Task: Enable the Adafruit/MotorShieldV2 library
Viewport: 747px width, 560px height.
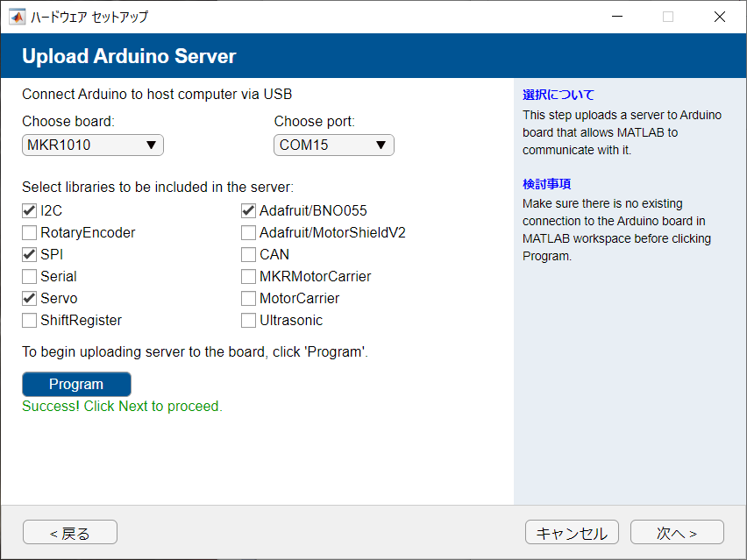Action: [248, 232]
